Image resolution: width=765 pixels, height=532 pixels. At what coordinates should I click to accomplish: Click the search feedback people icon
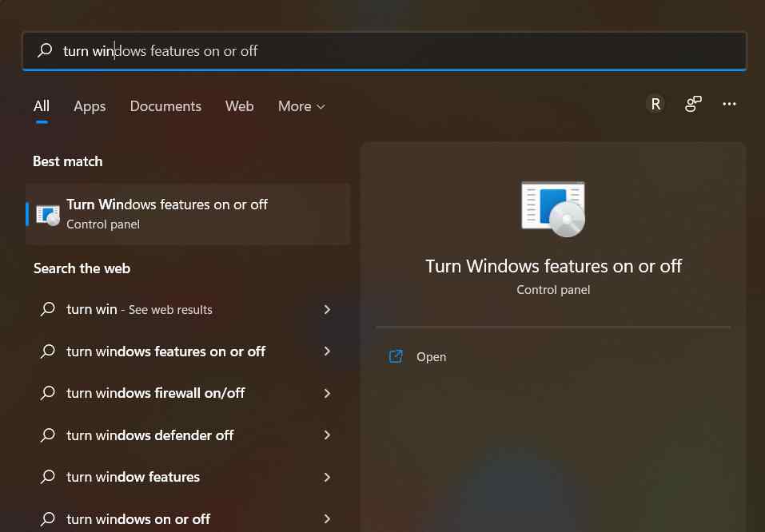693,104
